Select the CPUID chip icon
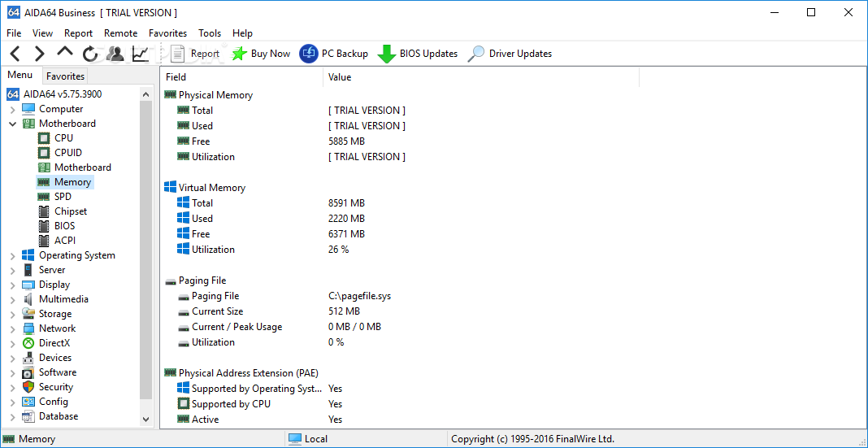 tap(44, 153)
